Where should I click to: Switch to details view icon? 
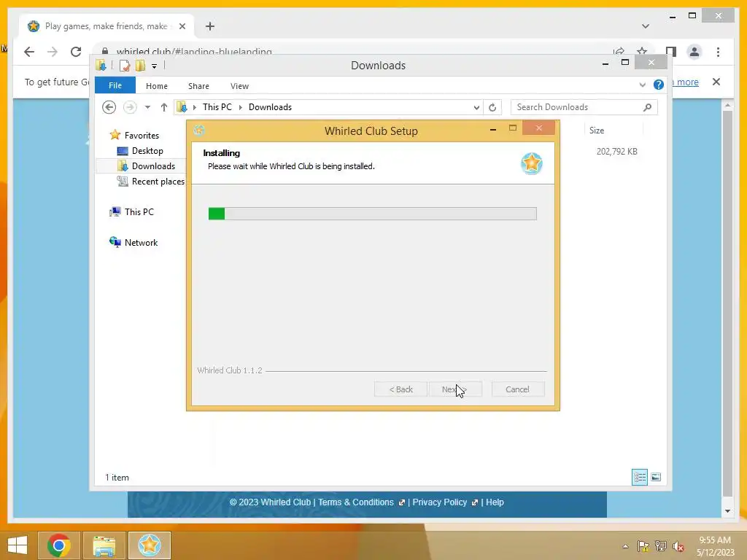coord(639,477)
